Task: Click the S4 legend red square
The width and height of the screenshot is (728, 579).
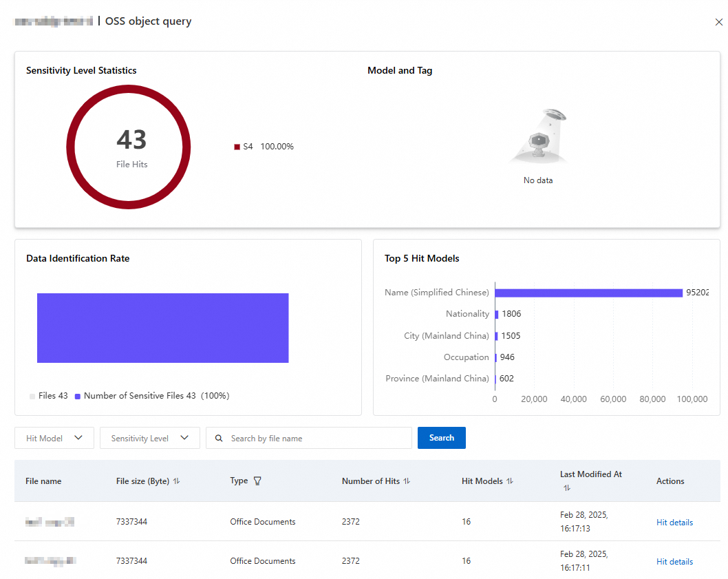Action: click(x=237, y=147)
